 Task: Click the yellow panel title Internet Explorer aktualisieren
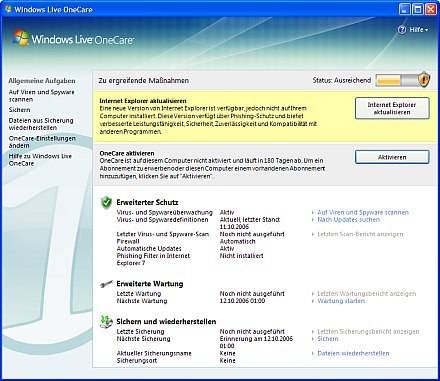coord(143,101)
